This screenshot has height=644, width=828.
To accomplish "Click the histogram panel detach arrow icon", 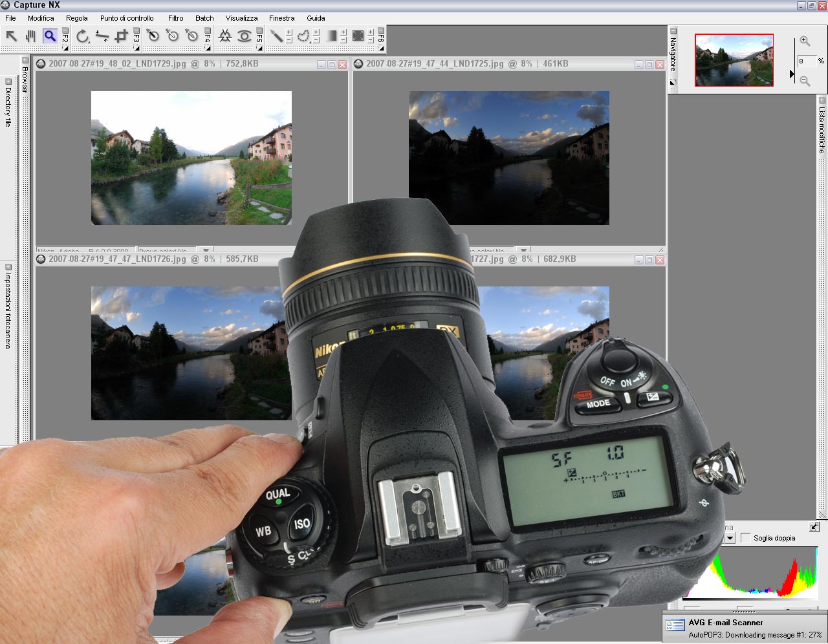I will click(814, 527).
